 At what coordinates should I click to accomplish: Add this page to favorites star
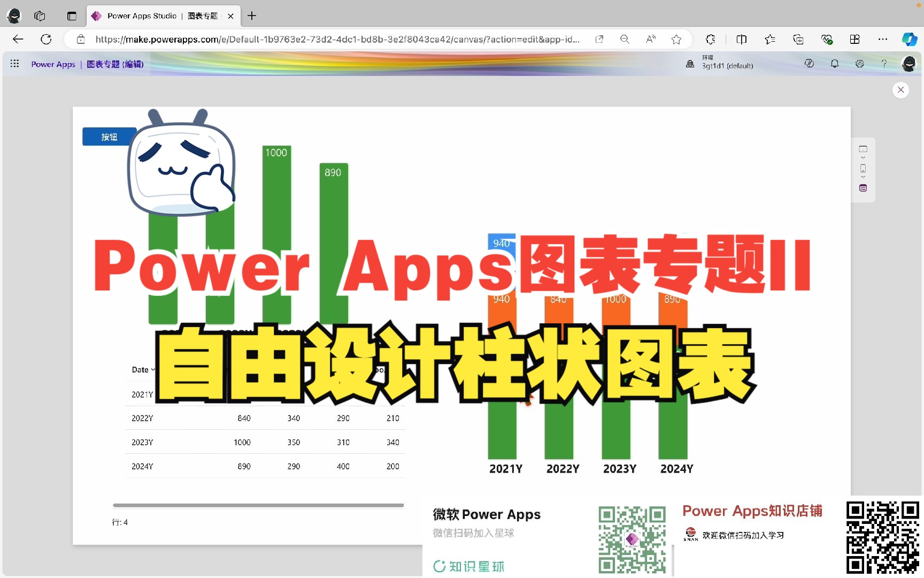(x=676, y=39)
